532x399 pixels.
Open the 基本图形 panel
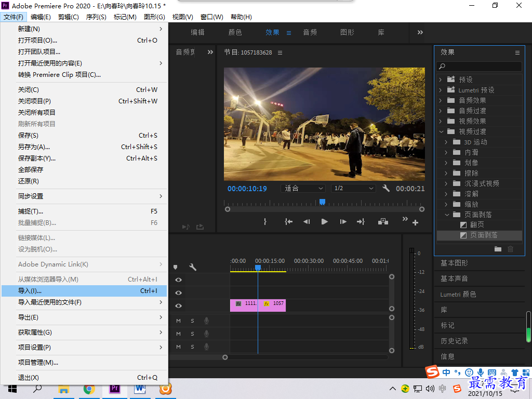point(454,263)
